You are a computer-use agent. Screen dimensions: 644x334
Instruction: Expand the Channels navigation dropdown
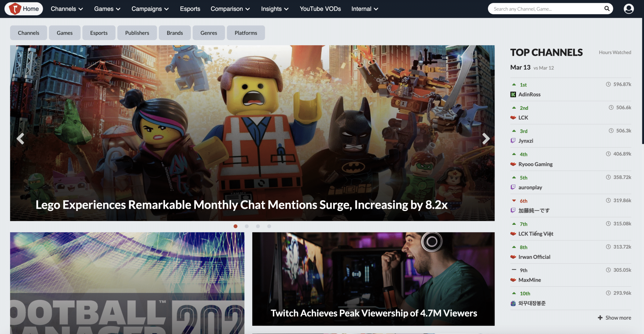point(66,9)
